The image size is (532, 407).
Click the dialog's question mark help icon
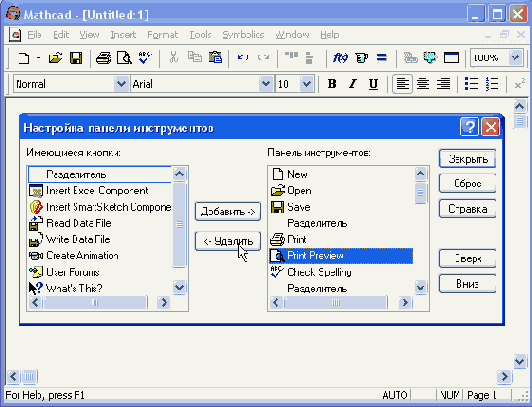pos(469,127)
